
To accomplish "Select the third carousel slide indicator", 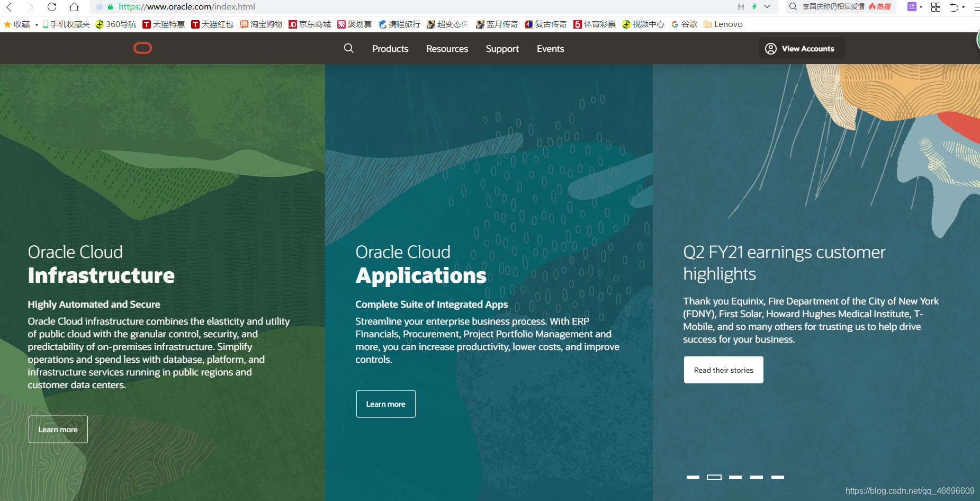I will pos(735,477).
